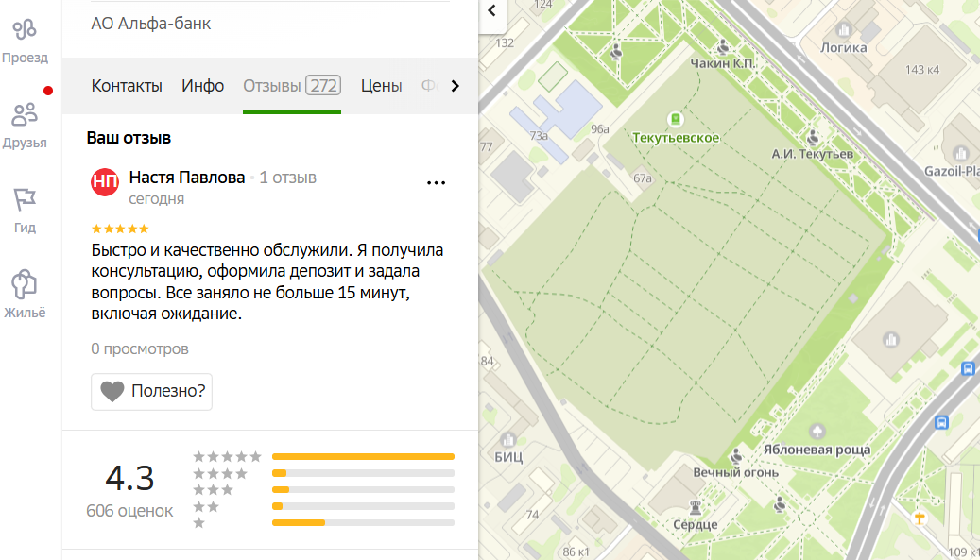This screenshot has width=980, height=560.
Task: Click building 96а on the map
Action: 600,129
